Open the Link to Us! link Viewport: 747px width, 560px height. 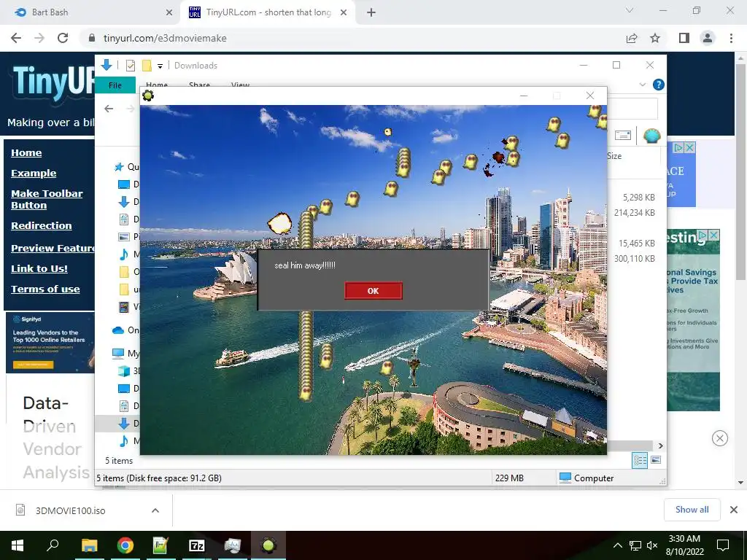click(x=39, y=268)
